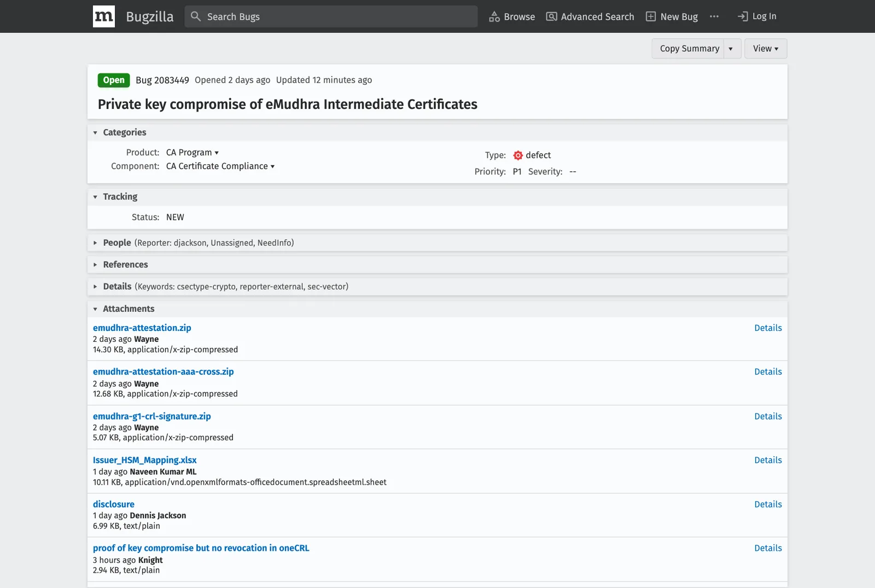
Task: Click the NEW status value
Action: pos(175,218)
